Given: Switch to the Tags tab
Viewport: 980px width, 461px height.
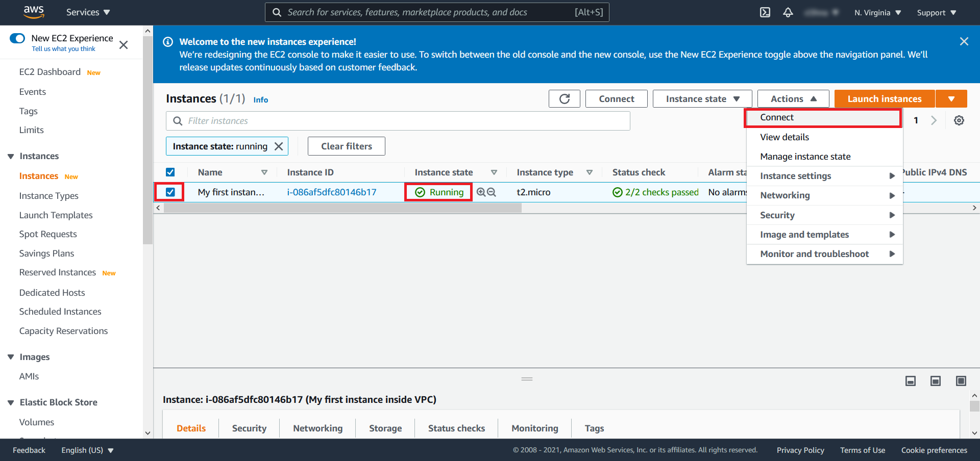Looking at the screenshot, I should [594, 428].
